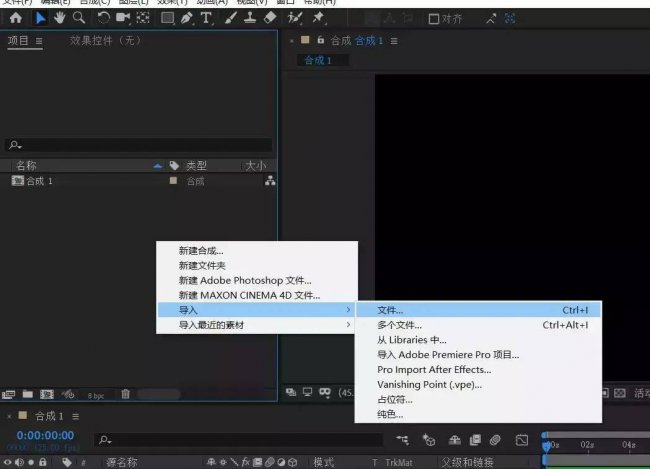Click the flowchart icon on 合成 1 row

click(270, 181)
